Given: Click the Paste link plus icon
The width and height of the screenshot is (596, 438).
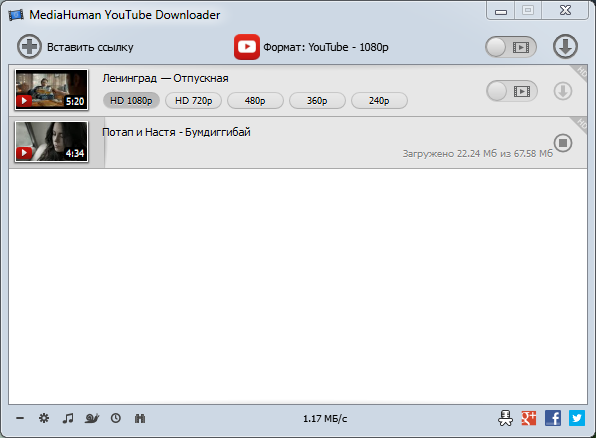Looking at the screenshot, I should [x=29, y=47].
